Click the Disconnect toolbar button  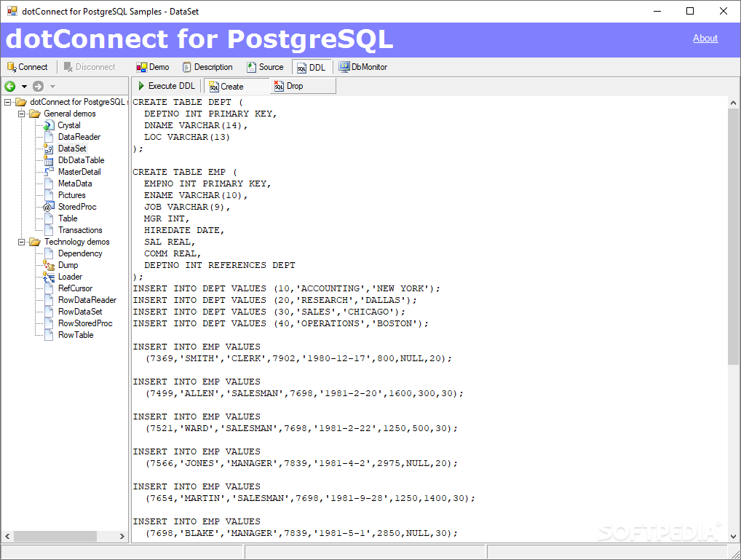click(x=90, y=67)
